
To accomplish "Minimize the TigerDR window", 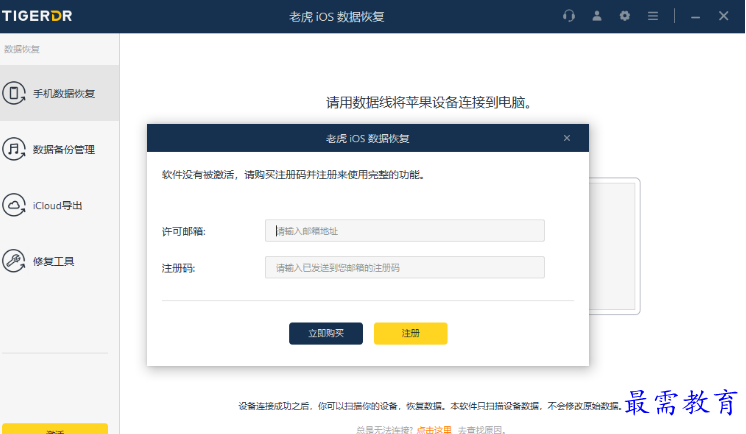I will click(x=696, y=17).
